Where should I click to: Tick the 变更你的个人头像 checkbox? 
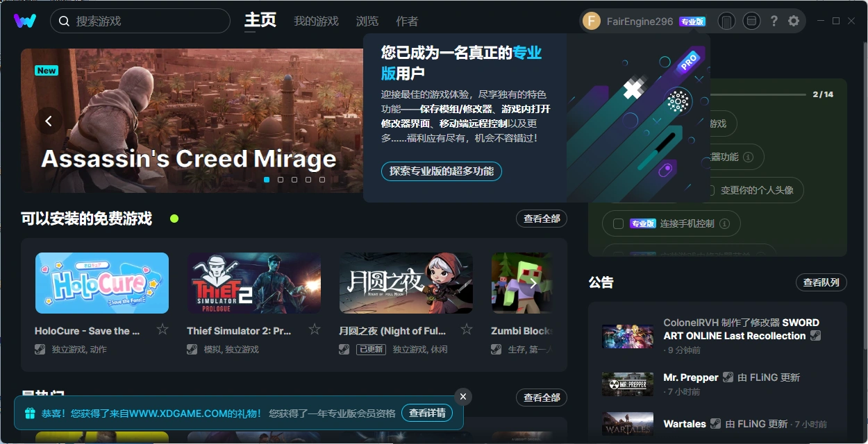pos(709,190)
